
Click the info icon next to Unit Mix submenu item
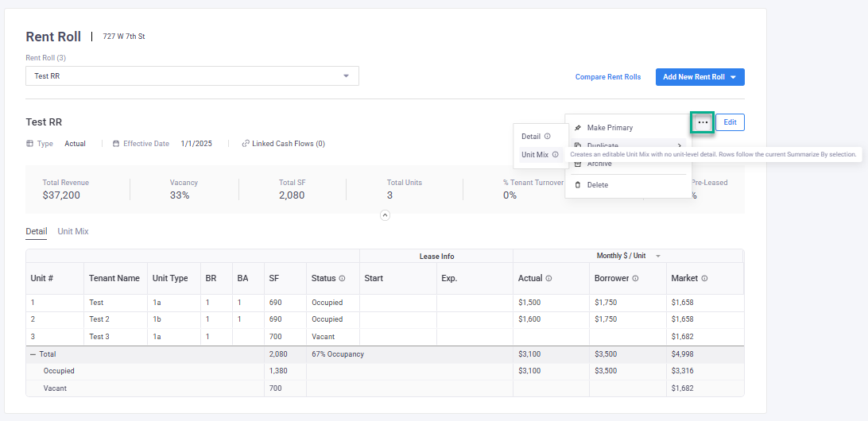(x=556, y=155)
